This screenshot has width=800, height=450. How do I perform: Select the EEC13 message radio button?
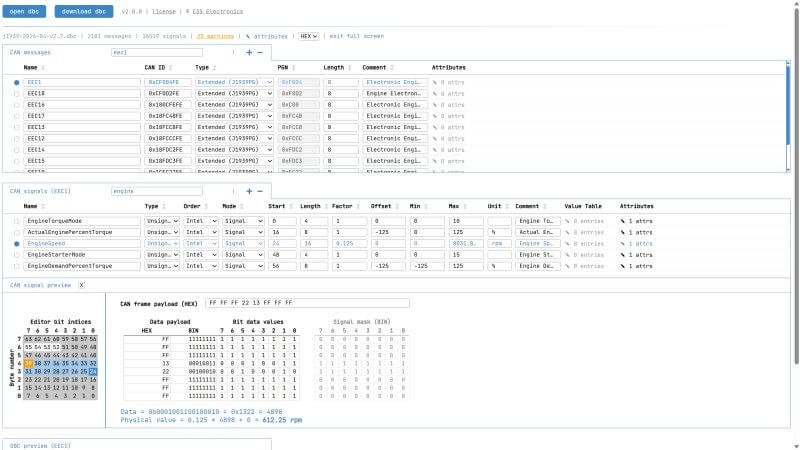17,127
